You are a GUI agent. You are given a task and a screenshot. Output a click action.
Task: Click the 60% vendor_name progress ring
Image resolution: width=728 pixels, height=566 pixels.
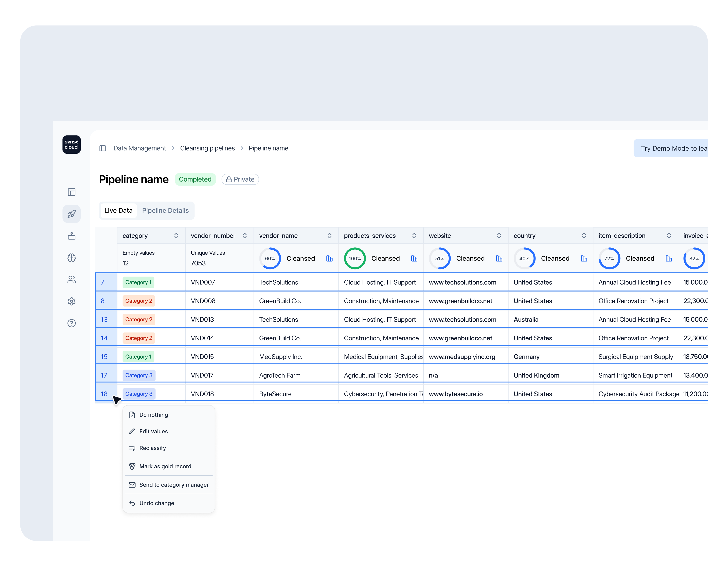[270, 259]
